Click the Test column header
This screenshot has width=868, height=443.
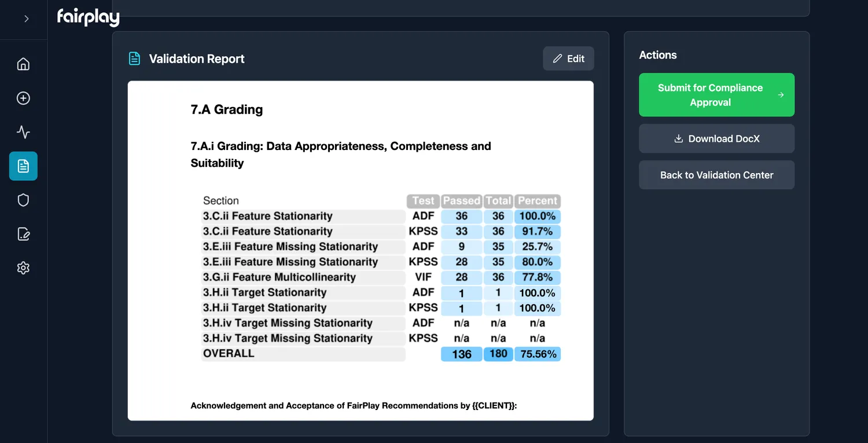pyautogui.click(x=423, y=201)
